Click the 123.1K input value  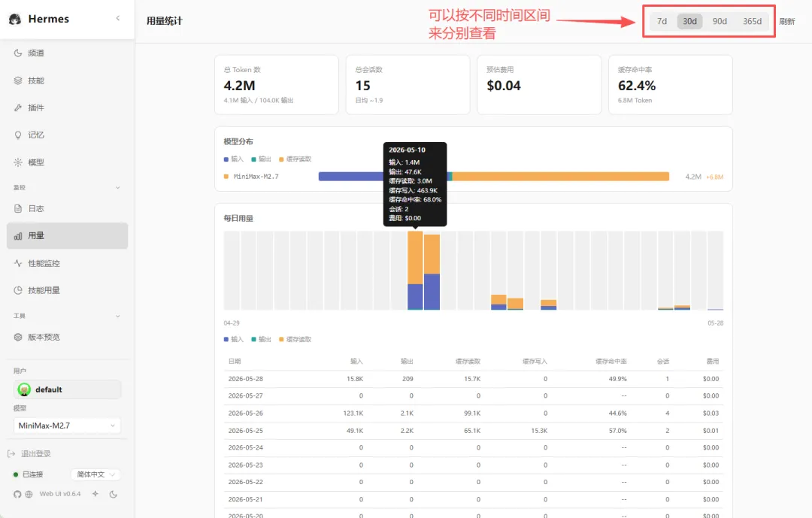(353, 413)
